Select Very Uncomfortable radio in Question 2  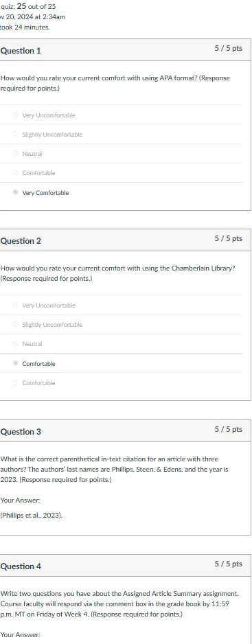pyautogui.click(x=16, y=305)
